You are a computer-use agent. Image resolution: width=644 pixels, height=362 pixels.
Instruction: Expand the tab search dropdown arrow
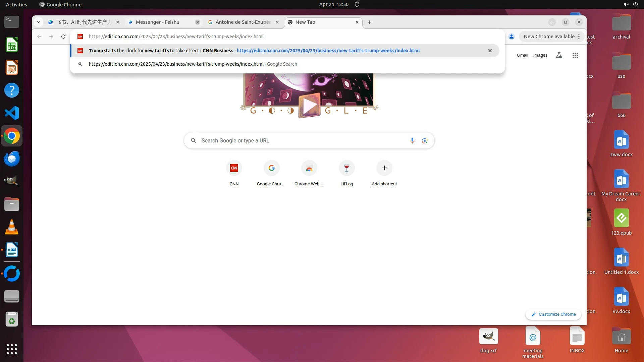click(x=39, y=22)
